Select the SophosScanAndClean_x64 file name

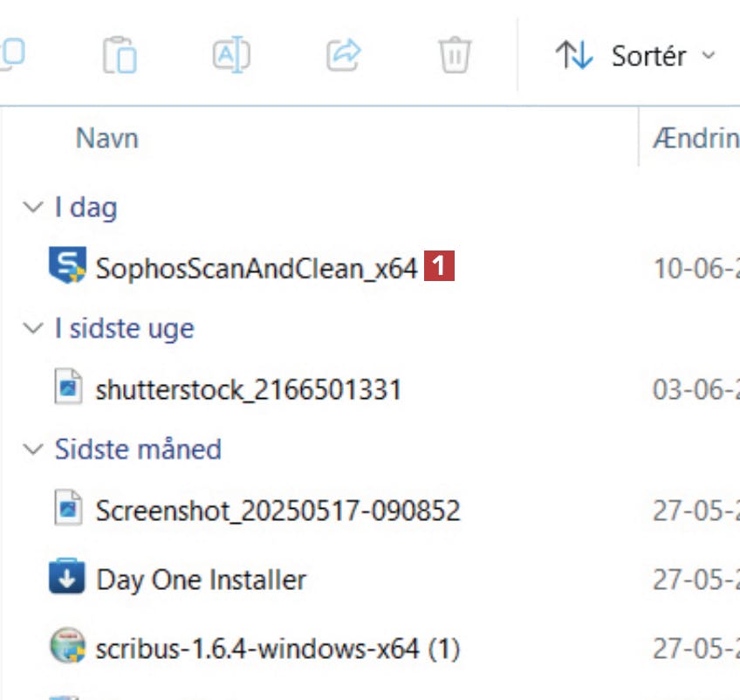pos(257,268)
